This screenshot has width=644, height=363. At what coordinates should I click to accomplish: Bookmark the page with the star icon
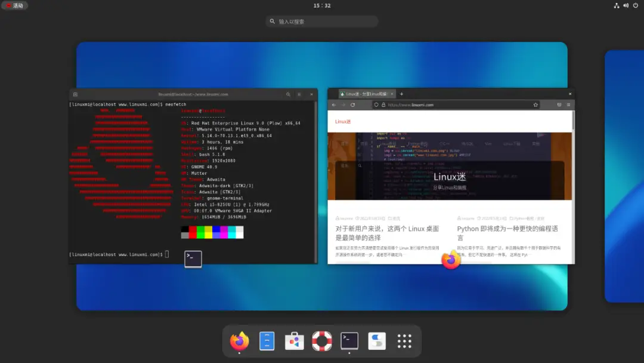(536, 104)
